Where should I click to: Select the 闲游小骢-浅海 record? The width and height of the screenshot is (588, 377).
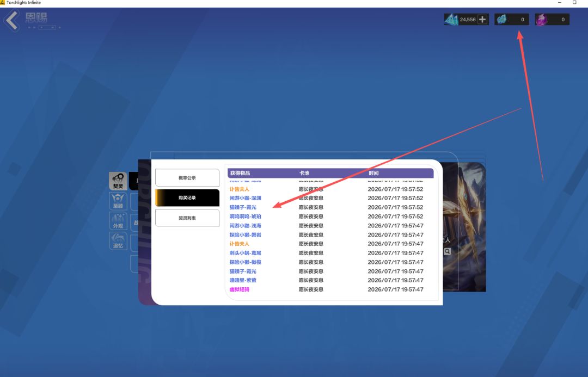tap(245, 226)
